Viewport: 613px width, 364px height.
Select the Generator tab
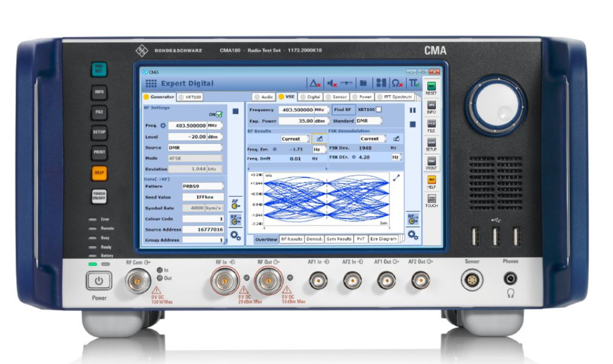159,97
